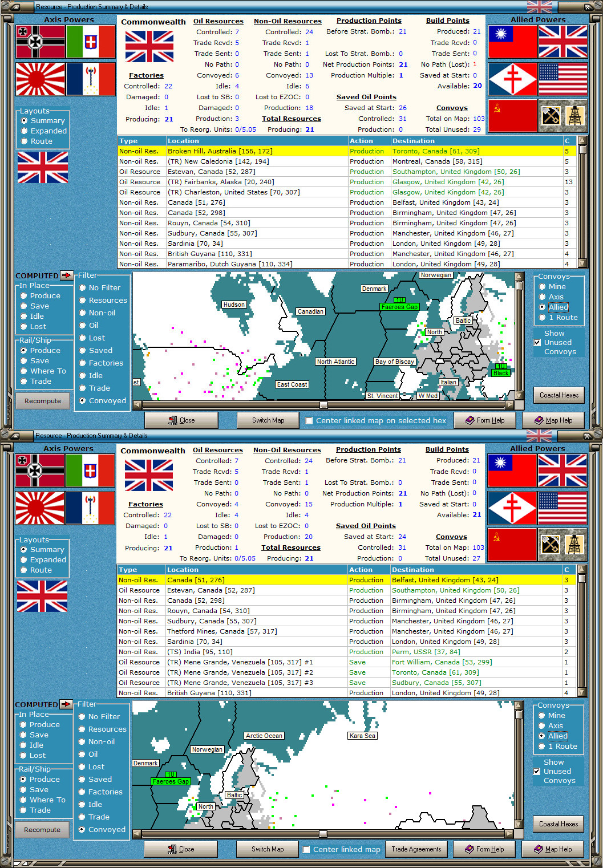The image size is (603, 868).
Task: Click Coastal Hexes button in upper window
Action: pyautogui.click(x=559, y=395)
